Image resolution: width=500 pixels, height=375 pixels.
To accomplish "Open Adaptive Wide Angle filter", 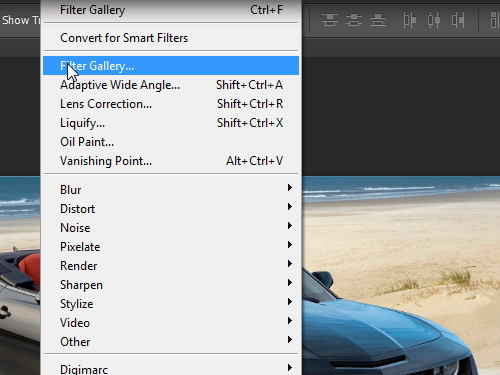I will point(171,85).
